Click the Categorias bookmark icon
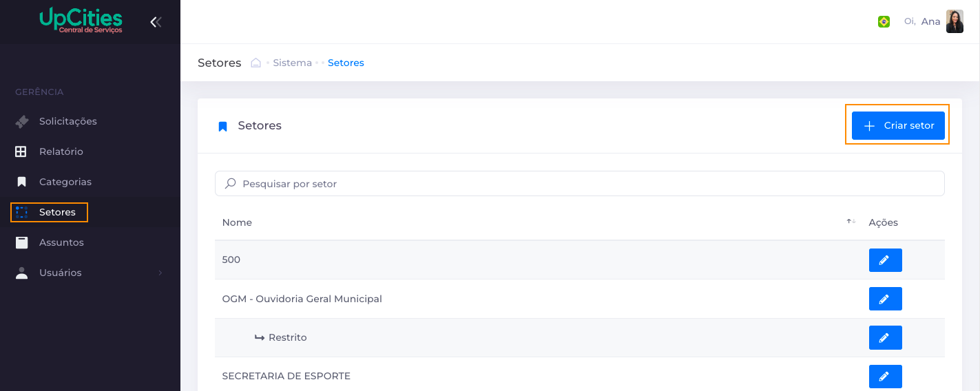 pos(21,182)
